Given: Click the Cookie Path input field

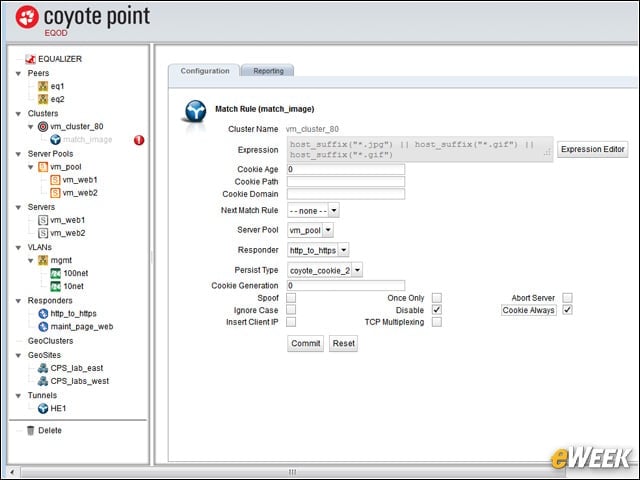Looking at the screenshot, I should (x=346, y=182).
